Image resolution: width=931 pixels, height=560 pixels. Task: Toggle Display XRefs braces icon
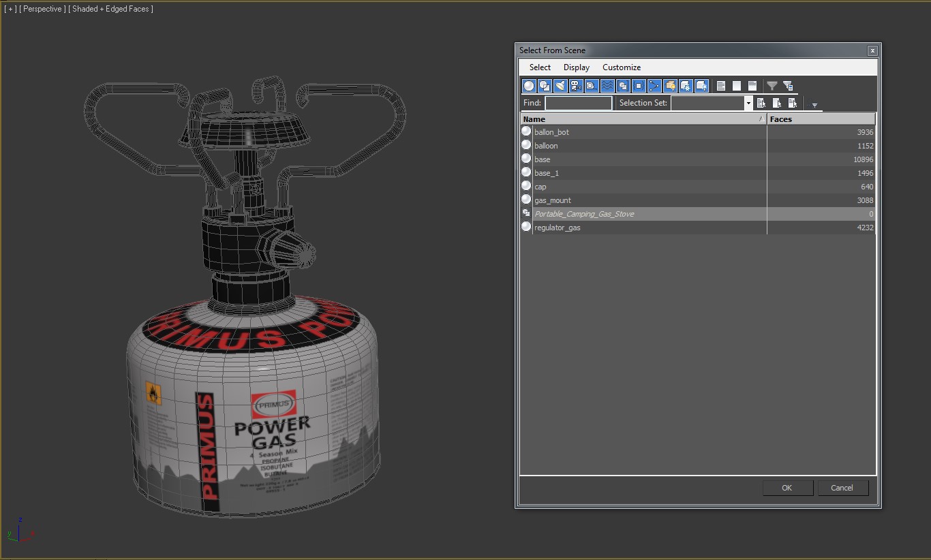pyautogui.click(x=639, y=86)
